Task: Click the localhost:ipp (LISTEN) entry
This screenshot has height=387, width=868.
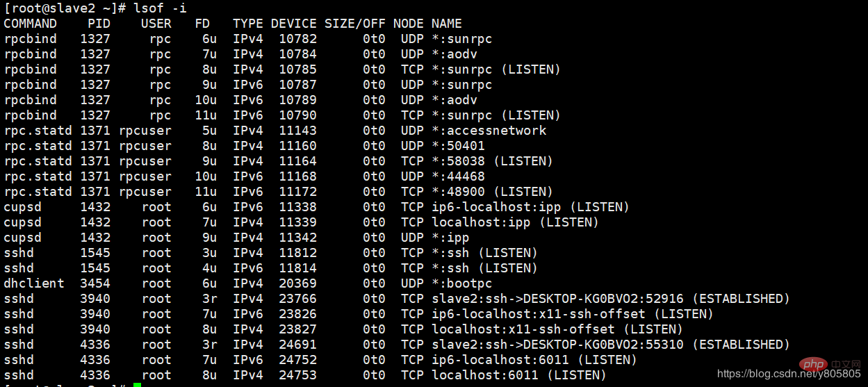Action: [x=515, y=222]
